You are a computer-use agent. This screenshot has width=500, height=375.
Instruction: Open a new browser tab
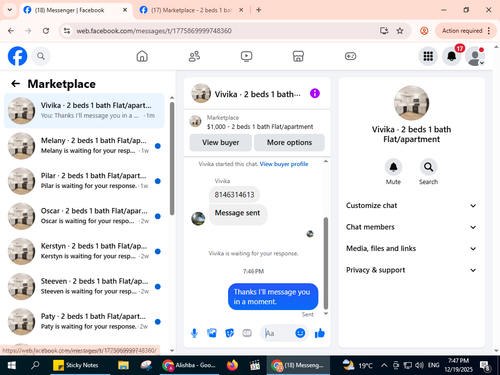pyautogui.click(x=259, y=10)
